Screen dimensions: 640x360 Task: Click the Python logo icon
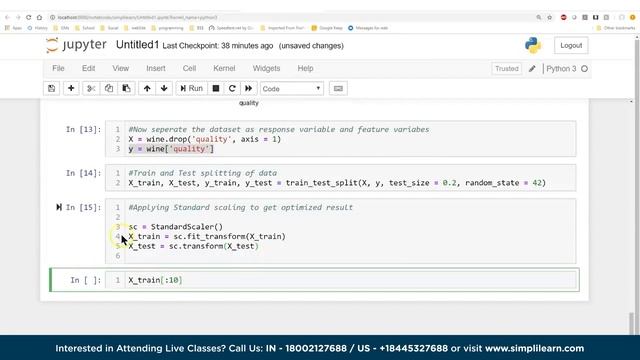(533, 45)
